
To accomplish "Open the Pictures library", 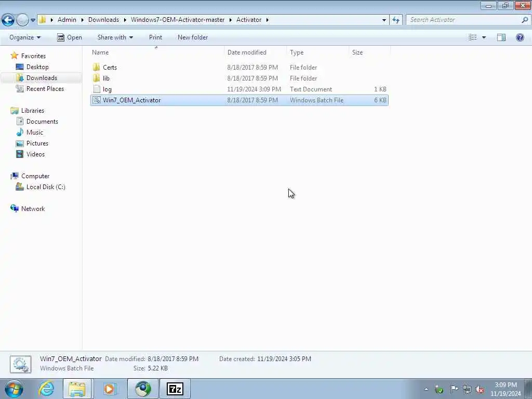I will [x=37, y=143].
